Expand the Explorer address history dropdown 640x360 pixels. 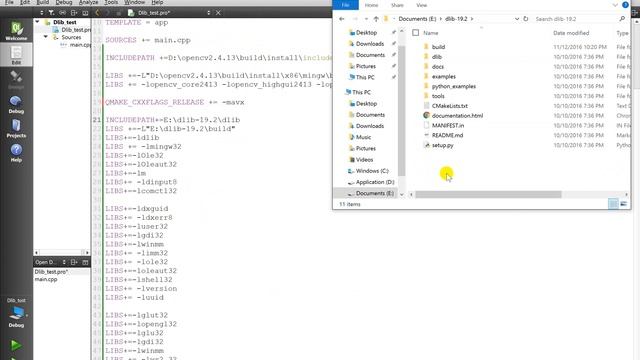coord(517,19)
